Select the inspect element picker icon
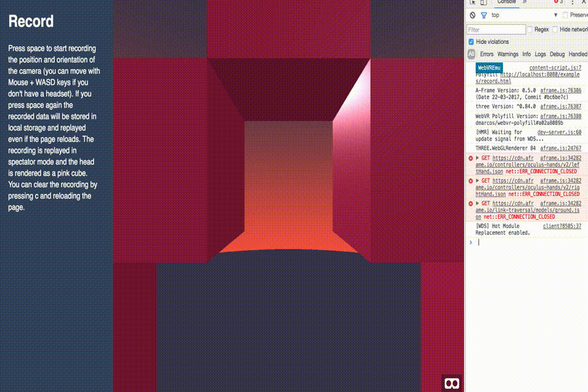588x392 pixels. [472, 2]
